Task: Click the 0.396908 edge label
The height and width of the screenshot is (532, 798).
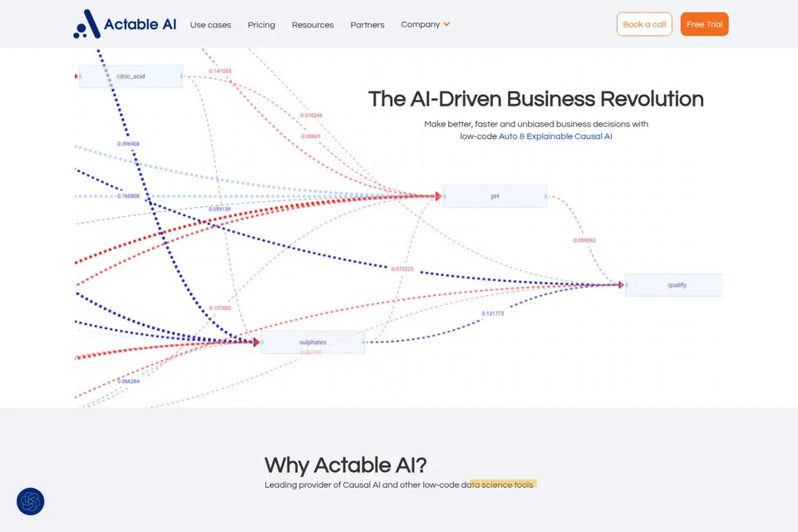Action: [x=128, y=144]
